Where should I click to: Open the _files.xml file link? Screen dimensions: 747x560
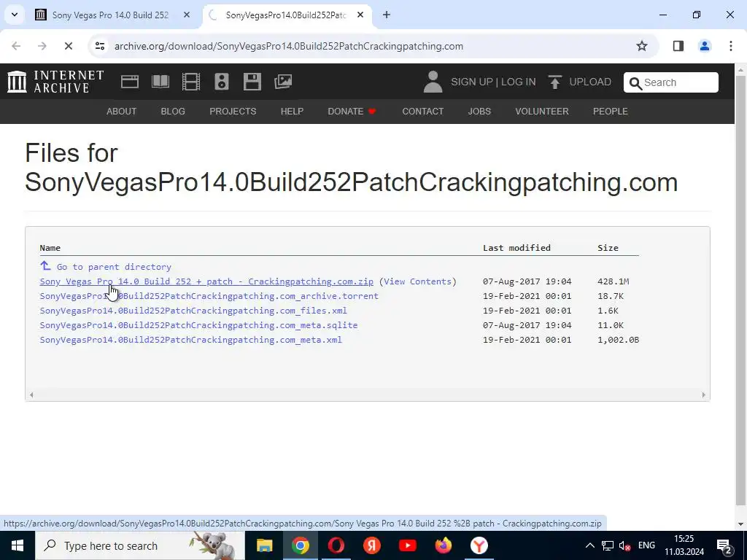click(193, 311)
